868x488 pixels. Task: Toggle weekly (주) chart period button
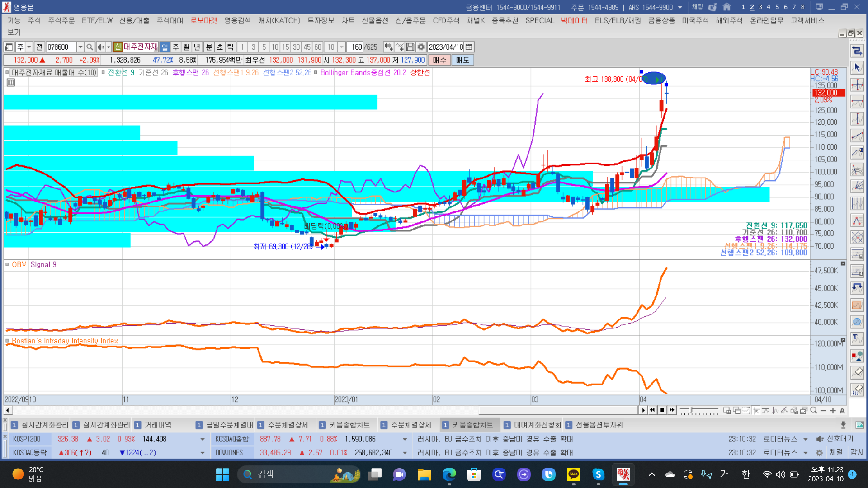(175, 47)
